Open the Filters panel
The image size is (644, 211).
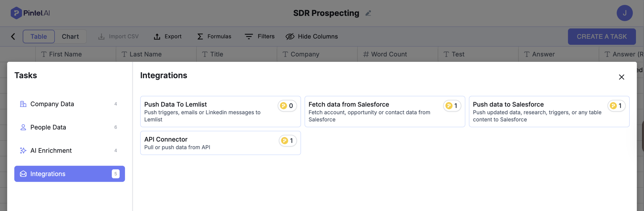260,37
